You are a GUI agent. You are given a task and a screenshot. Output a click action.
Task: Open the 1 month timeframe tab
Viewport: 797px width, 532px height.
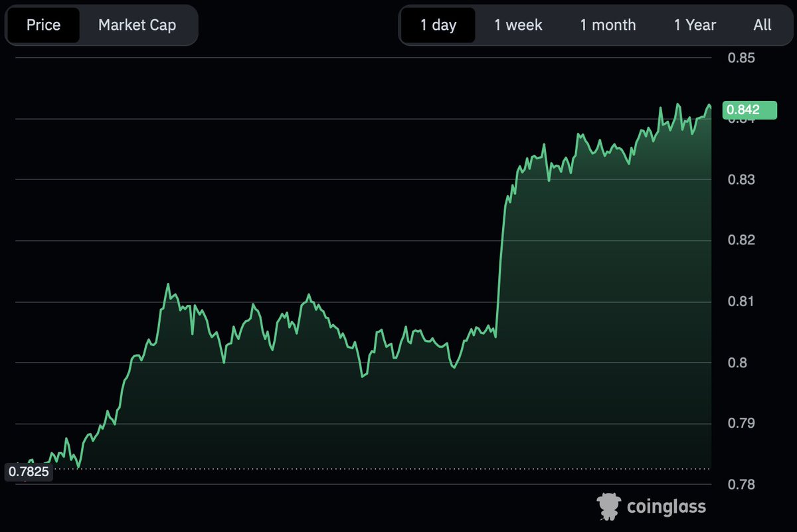[607, 25]
